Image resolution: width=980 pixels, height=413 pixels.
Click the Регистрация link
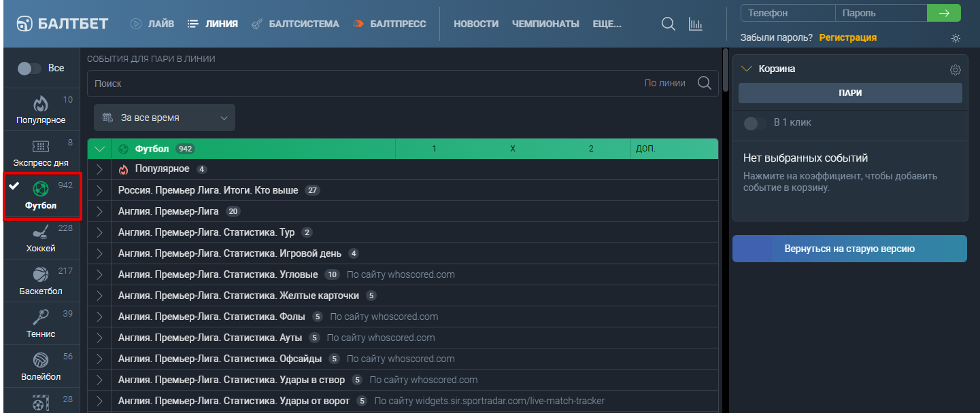click(x=847, y=38)
